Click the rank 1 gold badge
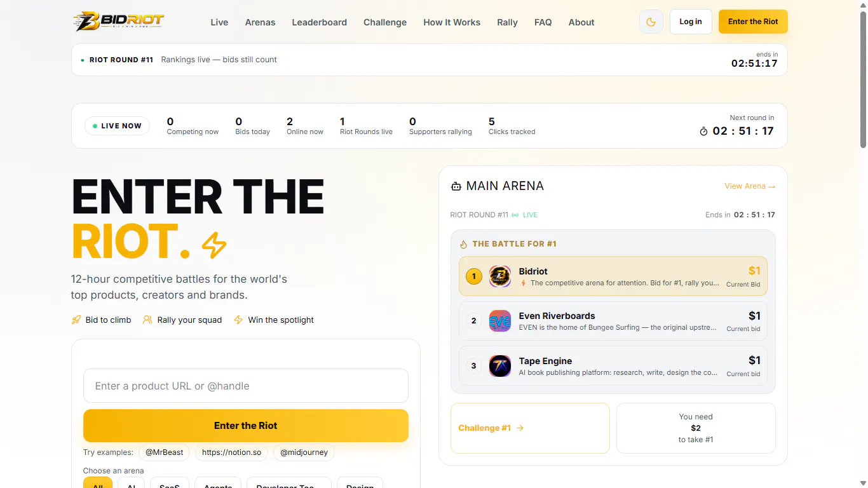 pos(473,276)
